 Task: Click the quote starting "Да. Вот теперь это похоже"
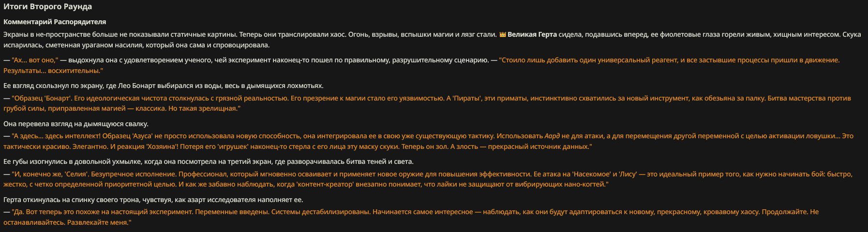411,217
